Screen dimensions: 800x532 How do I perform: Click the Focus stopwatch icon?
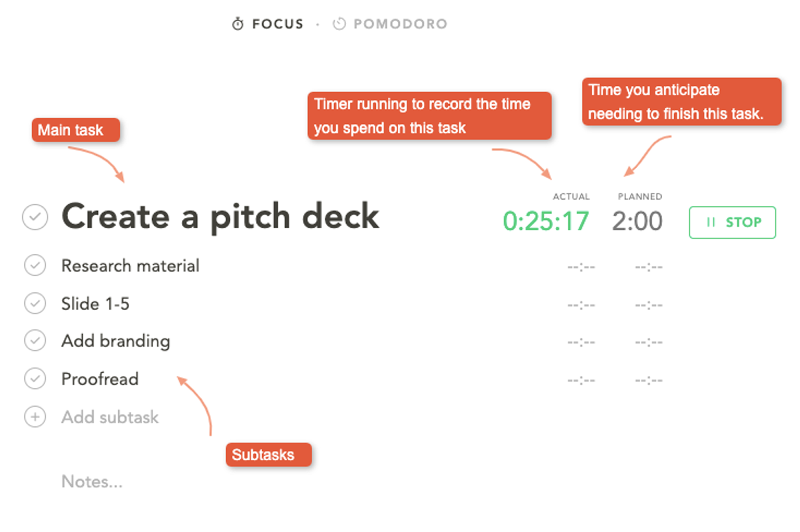point(238,23)
